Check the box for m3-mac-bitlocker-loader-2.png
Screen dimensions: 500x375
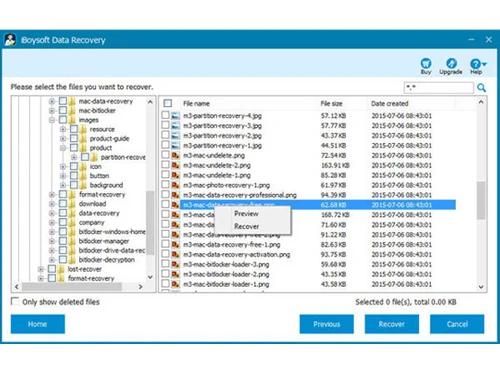[x=165, y=274]
